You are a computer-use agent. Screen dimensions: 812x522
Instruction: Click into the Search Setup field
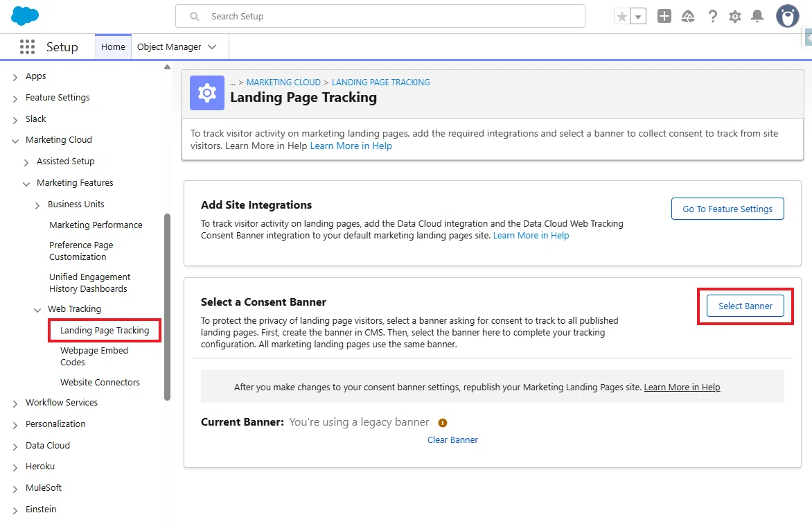tap(380, 16)
